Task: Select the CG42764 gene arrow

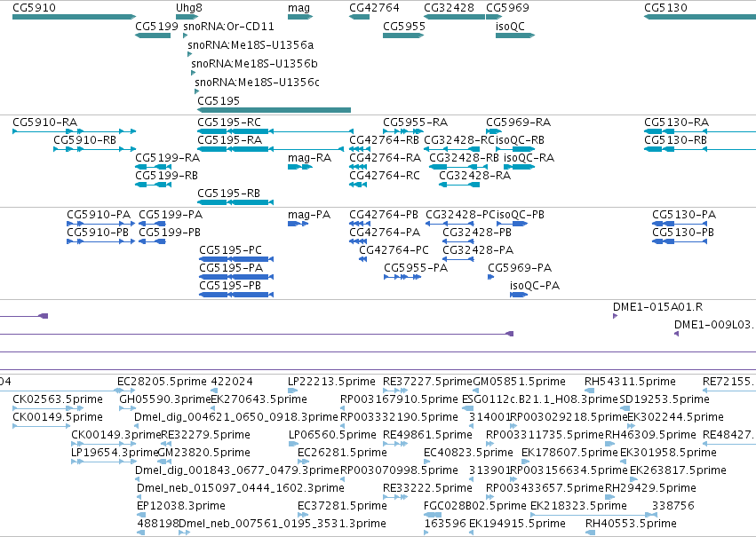Action: (x=359, y=17)
